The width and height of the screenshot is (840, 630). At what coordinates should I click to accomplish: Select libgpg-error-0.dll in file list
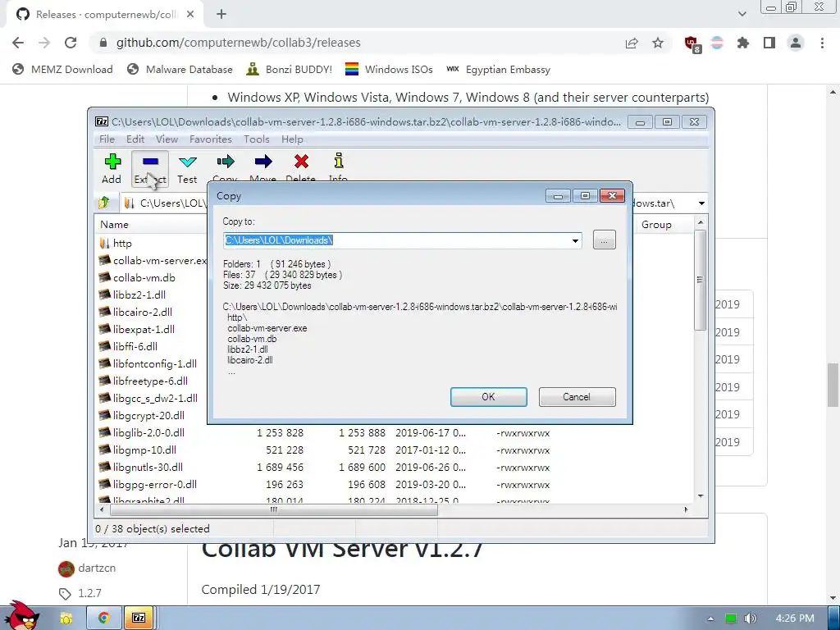[x=155, y=484]
